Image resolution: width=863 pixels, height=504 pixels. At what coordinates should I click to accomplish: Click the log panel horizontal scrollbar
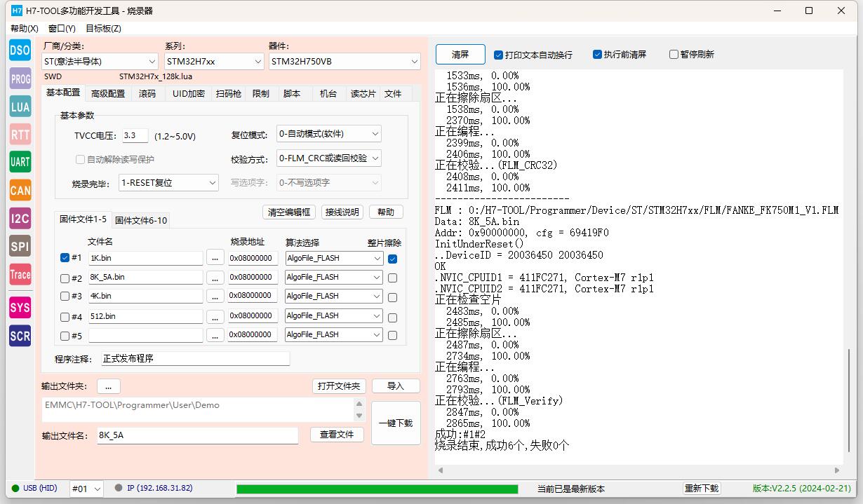(x=637, y=470)
